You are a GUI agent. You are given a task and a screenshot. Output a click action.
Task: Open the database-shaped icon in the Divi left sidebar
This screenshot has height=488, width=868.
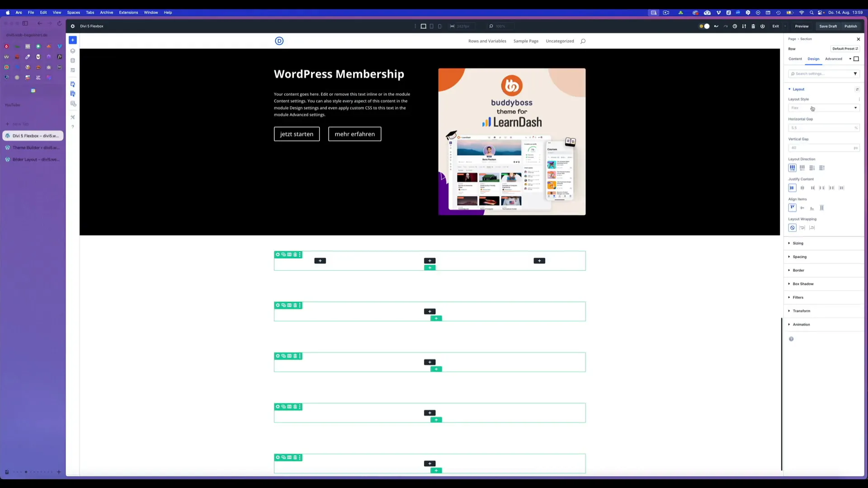[72, 61]
